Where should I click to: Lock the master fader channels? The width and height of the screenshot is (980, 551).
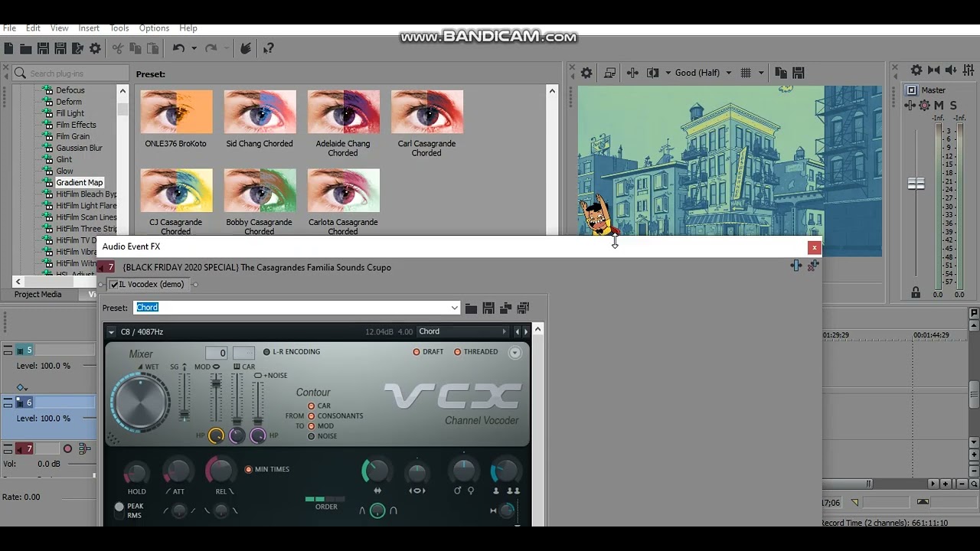[916, 292]
